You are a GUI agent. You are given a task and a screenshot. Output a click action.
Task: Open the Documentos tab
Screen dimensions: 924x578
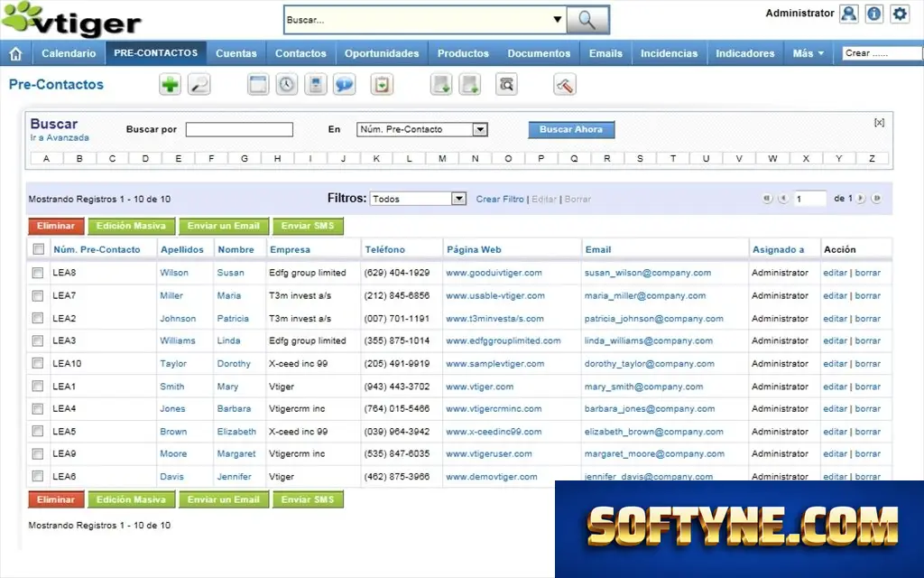point(539,53)
